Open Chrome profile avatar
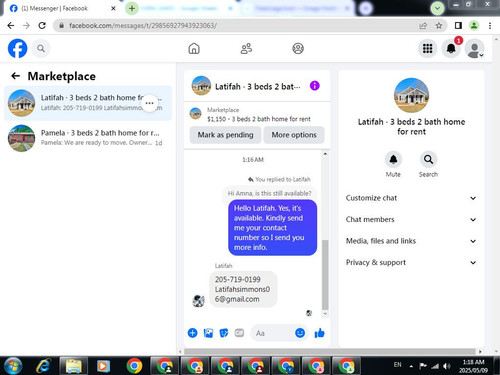Image resolution: width=500 pixels, height=375 pixels. (474, 25)
